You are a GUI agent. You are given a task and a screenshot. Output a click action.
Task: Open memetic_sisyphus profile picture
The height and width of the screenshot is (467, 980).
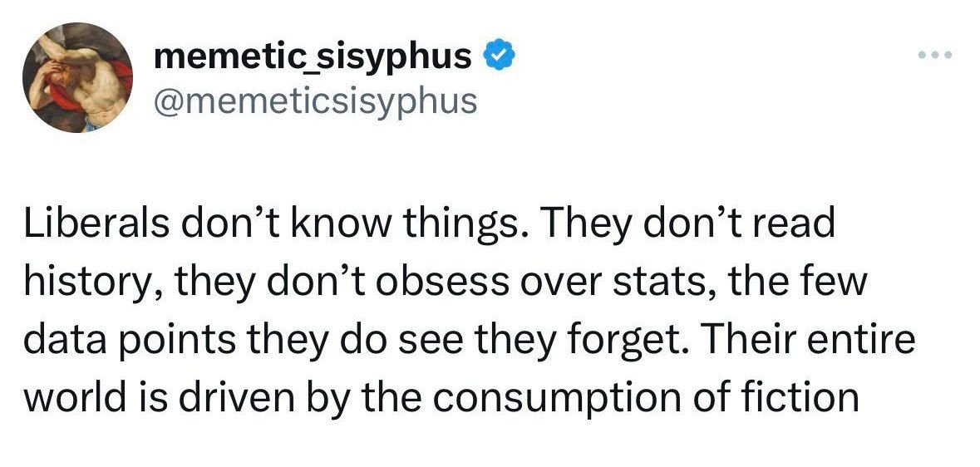[x=77, y=78]
